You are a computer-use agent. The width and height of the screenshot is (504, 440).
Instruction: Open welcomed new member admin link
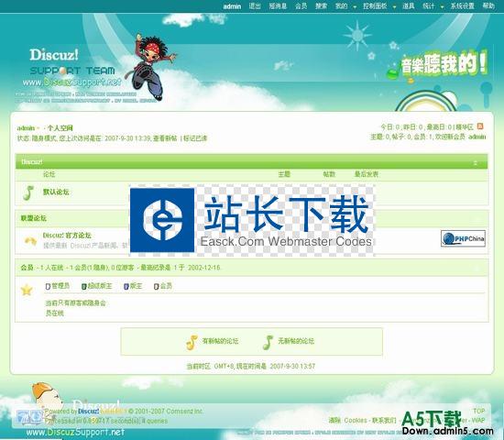(477, 137)
